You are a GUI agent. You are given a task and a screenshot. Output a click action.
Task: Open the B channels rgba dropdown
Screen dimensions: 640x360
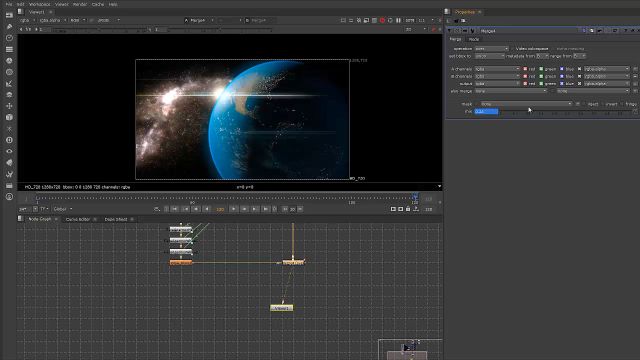click(497, 76)
